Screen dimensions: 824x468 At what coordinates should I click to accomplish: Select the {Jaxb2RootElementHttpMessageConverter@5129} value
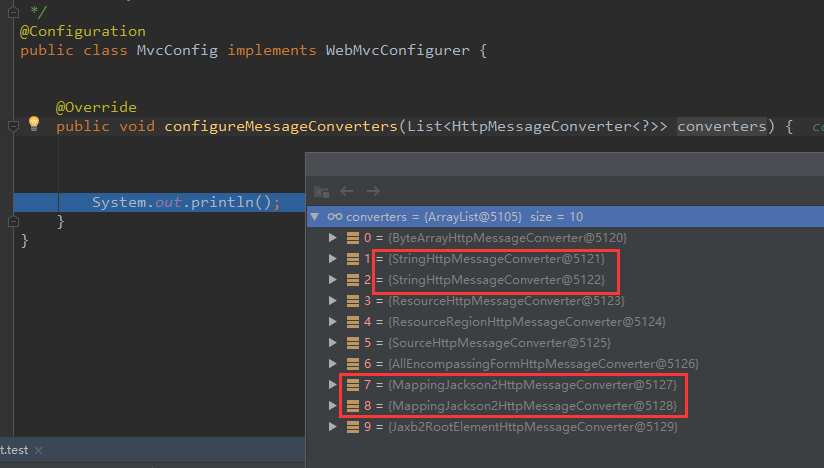click(x=533, y=427)
